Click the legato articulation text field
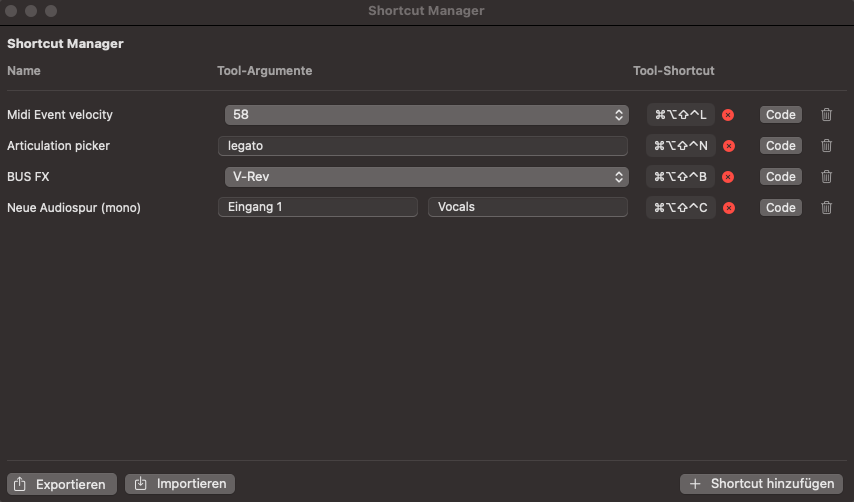The width and height of the screenshot is (854, 502). tap(423, 146)
